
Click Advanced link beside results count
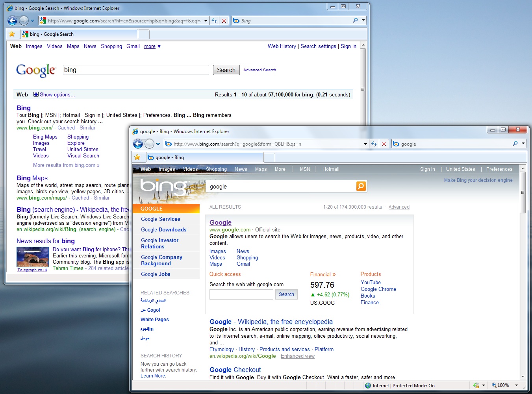pos(399,207)
